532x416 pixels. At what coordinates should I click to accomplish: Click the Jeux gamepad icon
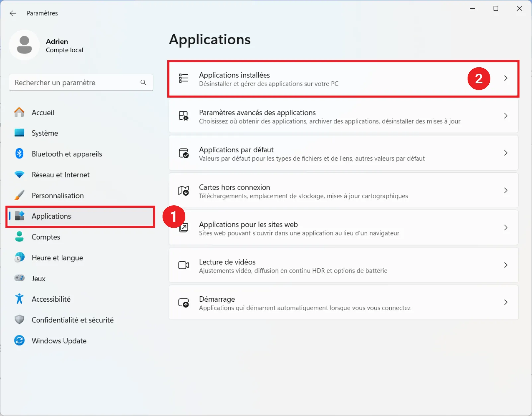19,278
